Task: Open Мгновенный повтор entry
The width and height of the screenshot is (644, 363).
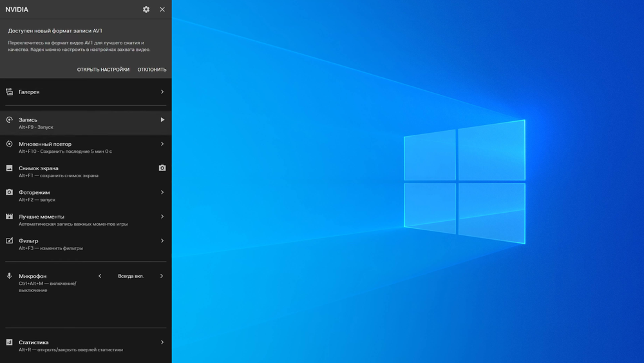Action: 86,147
